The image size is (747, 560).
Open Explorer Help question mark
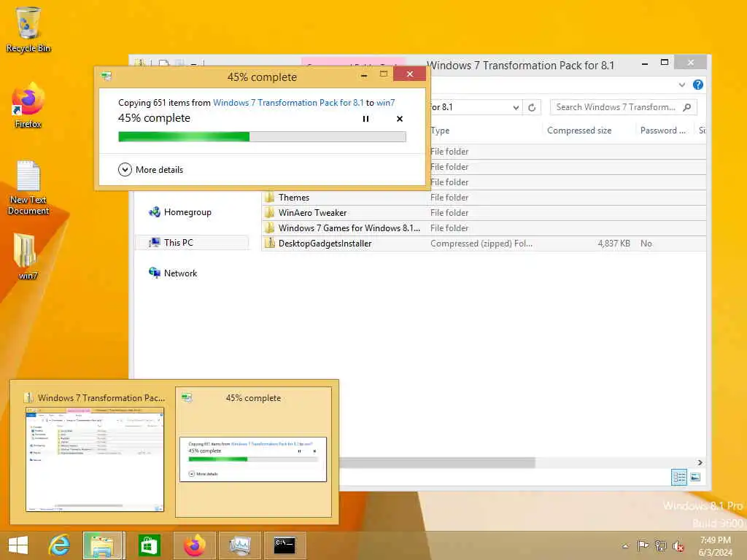click(698, 85)
